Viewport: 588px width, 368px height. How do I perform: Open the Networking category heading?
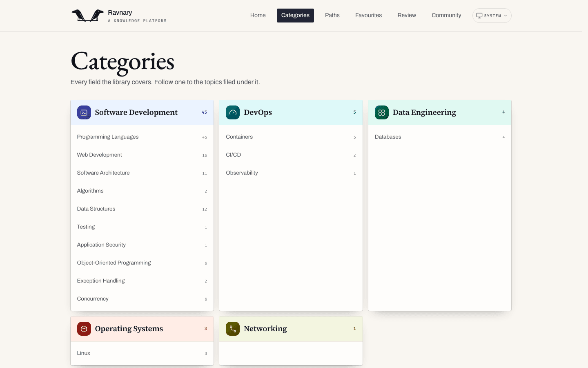click(x=265, y=329)
